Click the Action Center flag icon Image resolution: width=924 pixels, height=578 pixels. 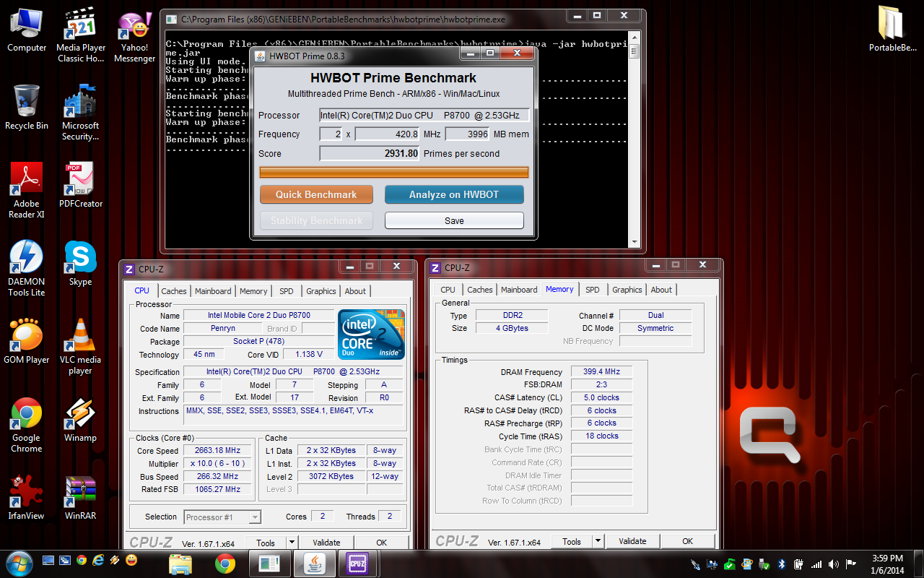(x=852, y=564)
